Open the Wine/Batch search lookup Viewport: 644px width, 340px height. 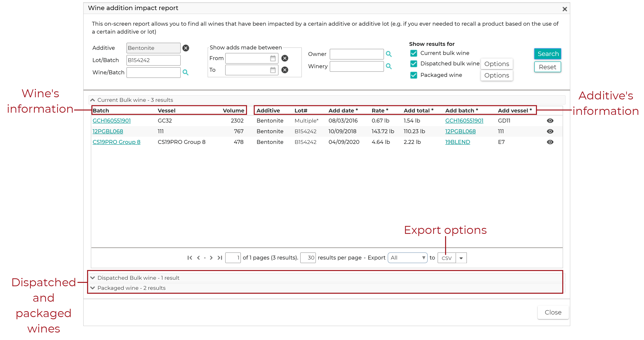pyautogui.click(x=185, y=72)
